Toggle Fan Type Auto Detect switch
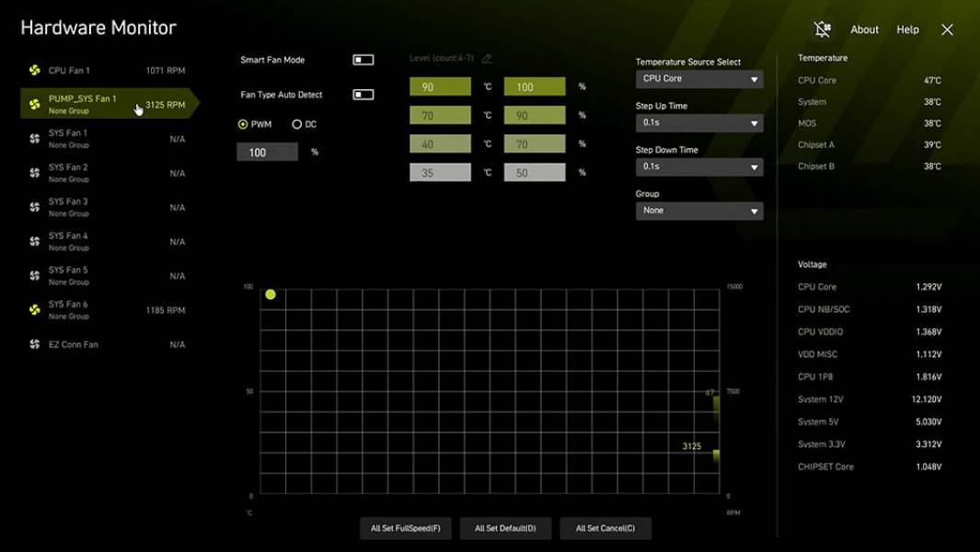 pos(363,93)
